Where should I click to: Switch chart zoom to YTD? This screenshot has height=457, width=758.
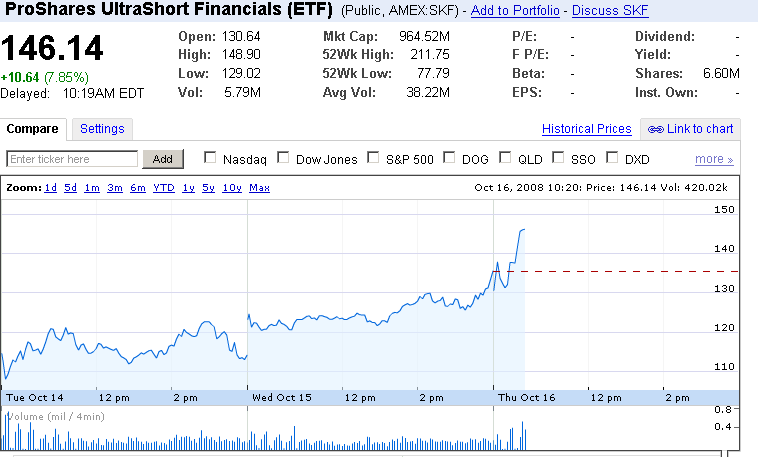pyautogui.click(x=163, y=188)
